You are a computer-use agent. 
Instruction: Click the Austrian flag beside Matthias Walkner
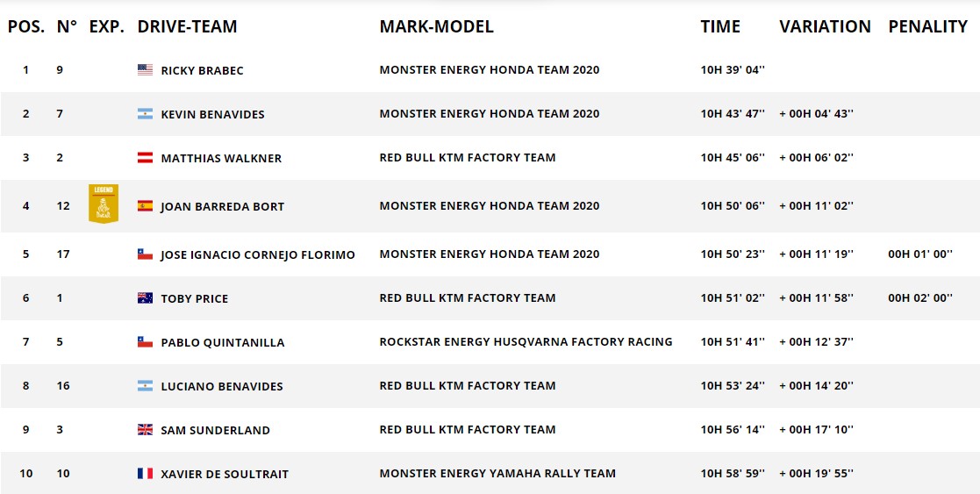[145, 158]
